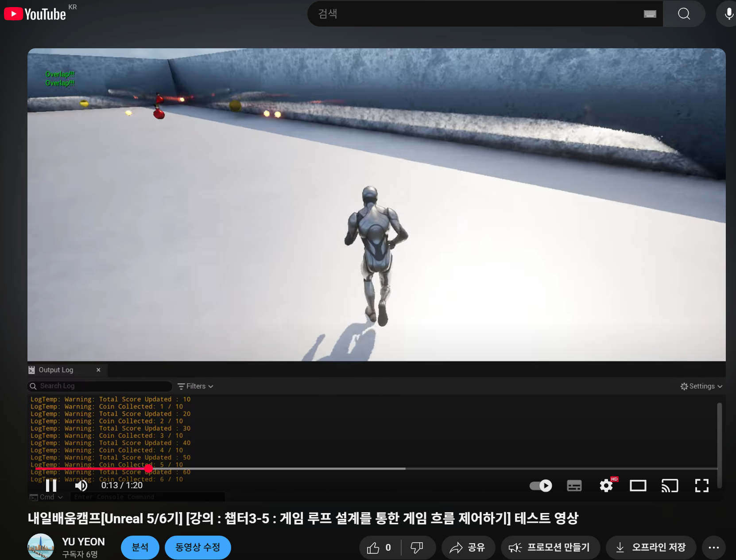Save video offline with 오프라인 저장
736x560 pixels.
(x=651, y=548)
